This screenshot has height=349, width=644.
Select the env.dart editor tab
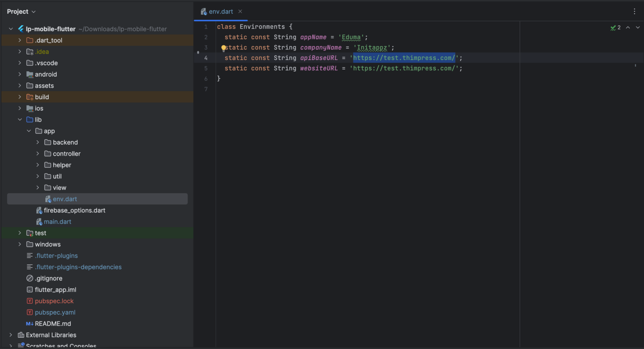220,11
